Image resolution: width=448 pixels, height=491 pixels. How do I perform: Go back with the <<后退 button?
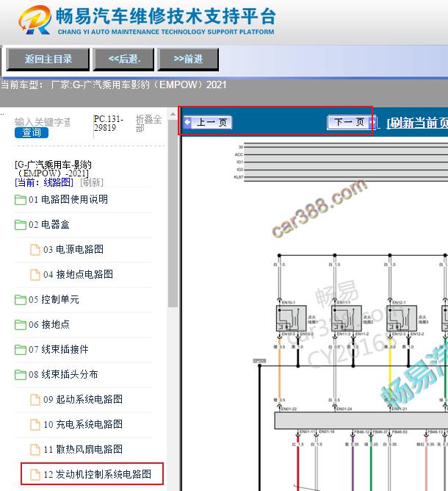[124, 60]
